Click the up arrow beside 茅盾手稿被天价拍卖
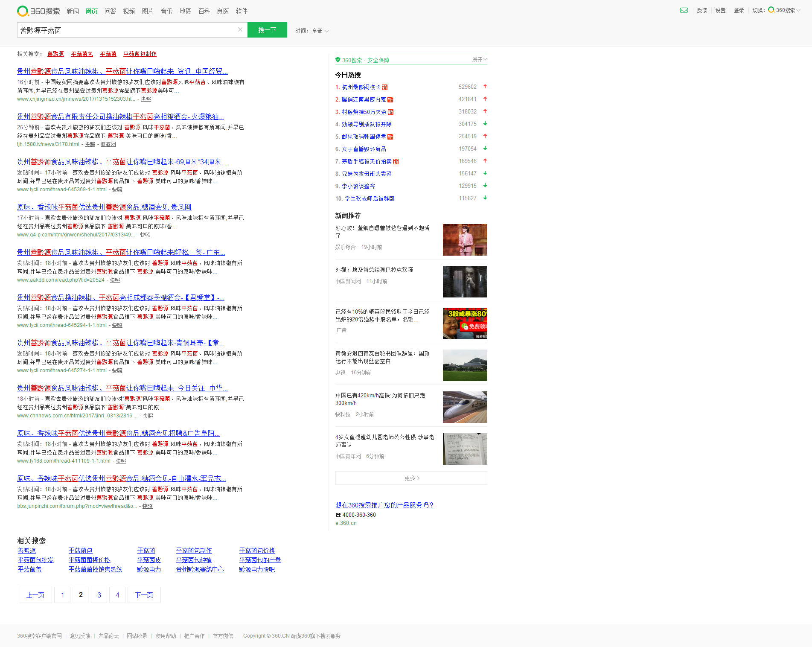 click(x=485, y=161)
